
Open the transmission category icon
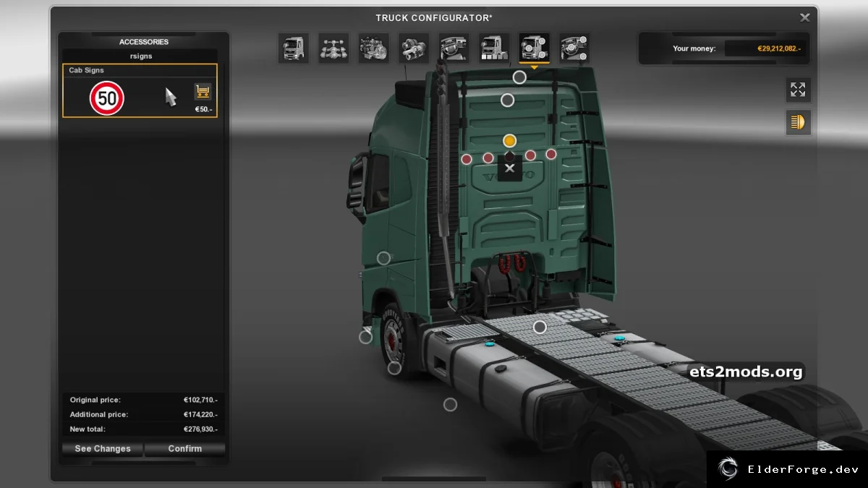click(x=414, y=48)
